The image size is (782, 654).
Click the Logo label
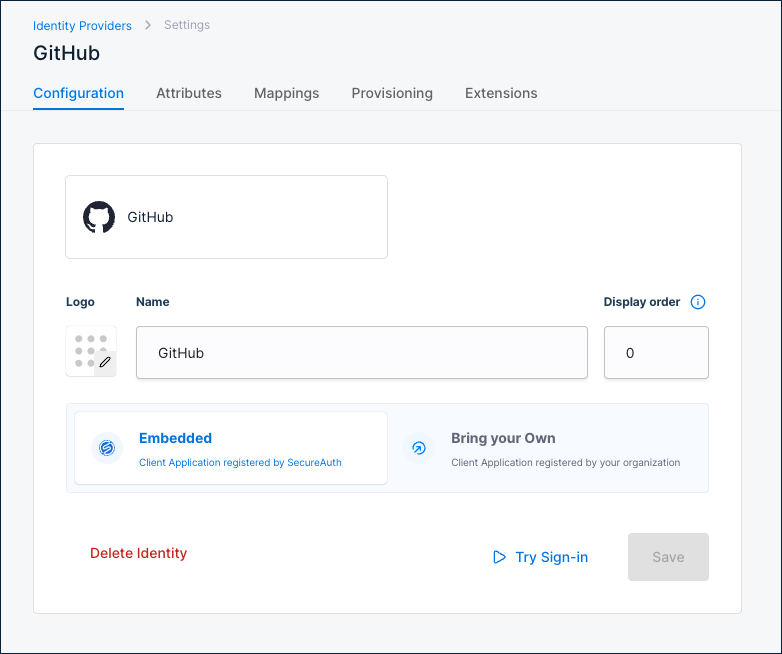(80, 302)
